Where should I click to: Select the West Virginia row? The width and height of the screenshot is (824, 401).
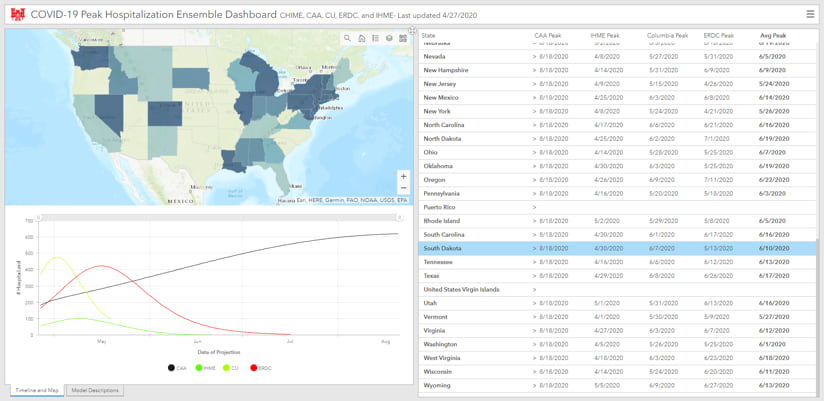pyautogui.click(x=617, y=358)
